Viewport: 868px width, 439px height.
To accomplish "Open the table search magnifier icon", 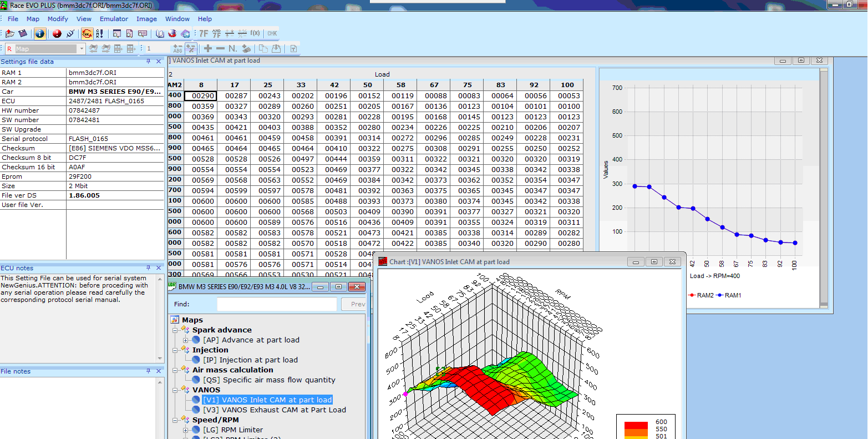I will pos(117,33).
